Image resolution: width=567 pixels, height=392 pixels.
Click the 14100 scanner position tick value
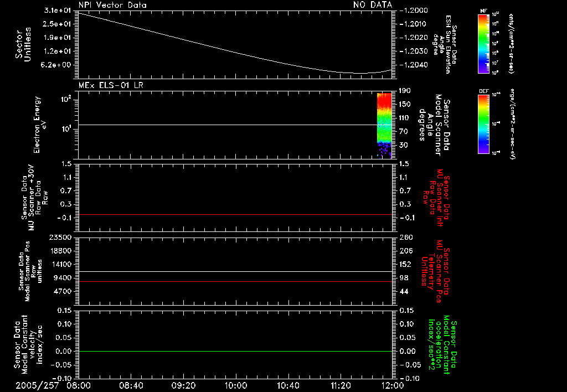(x=60, y=264)
